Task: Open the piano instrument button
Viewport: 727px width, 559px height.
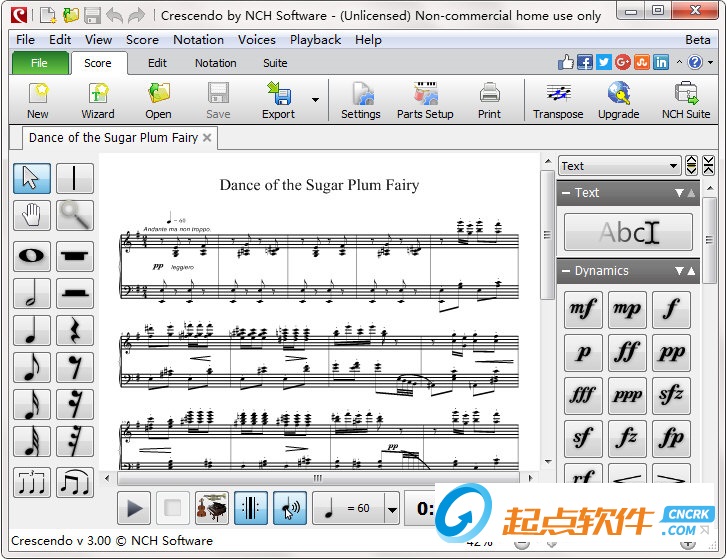Action: [211, 508]
